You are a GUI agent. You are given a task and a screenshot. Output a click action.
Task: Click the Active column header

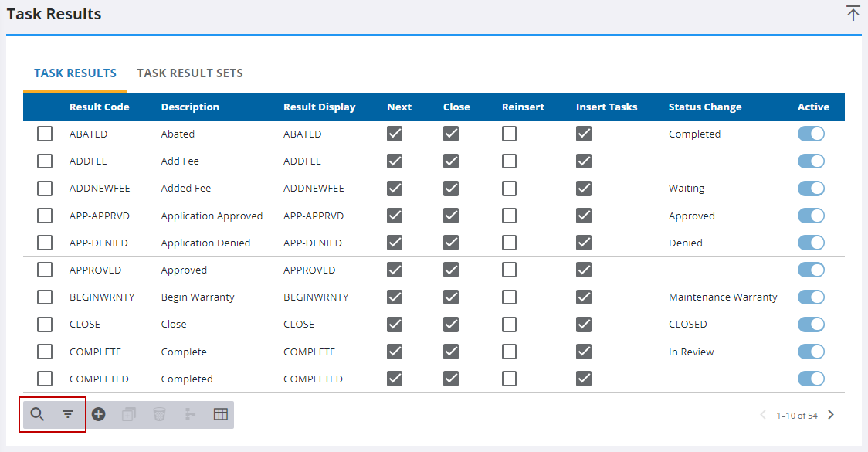point(813,107)
